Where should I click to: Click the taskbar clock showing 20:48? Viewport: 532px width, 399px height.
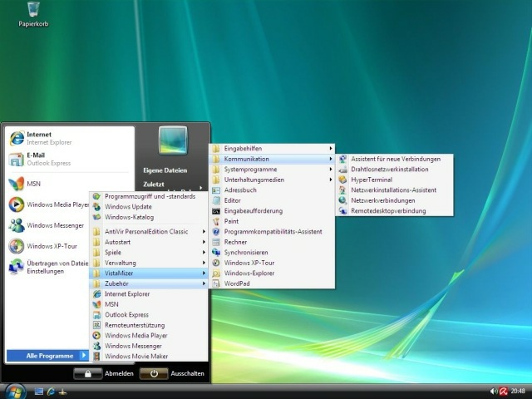click(518, 392)
